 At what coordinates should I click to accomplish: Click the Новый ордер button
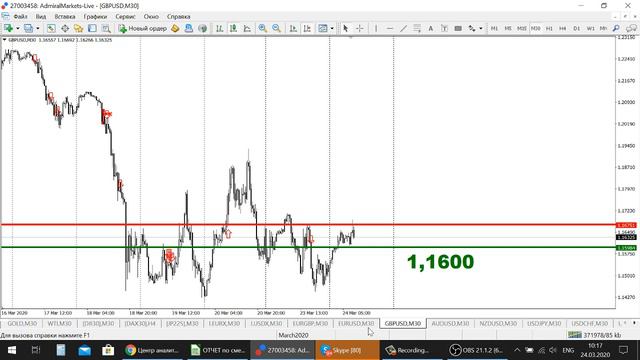tap(143, 28)
